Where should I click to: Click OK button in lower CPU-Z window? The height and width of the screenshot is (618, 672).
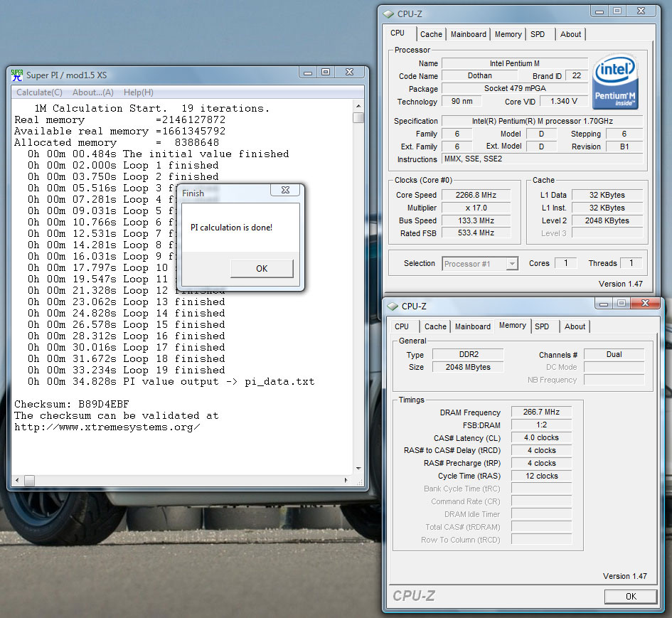tap(631, 597)
